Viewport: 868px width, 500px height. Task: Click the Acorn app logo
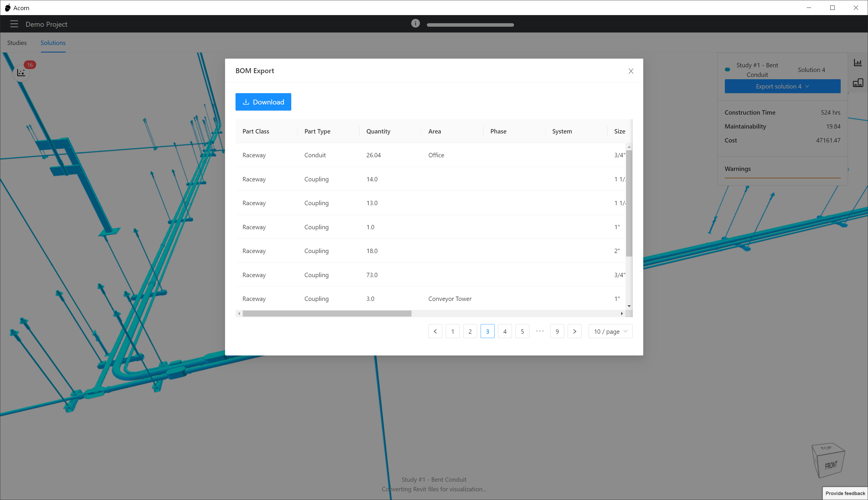8,8
